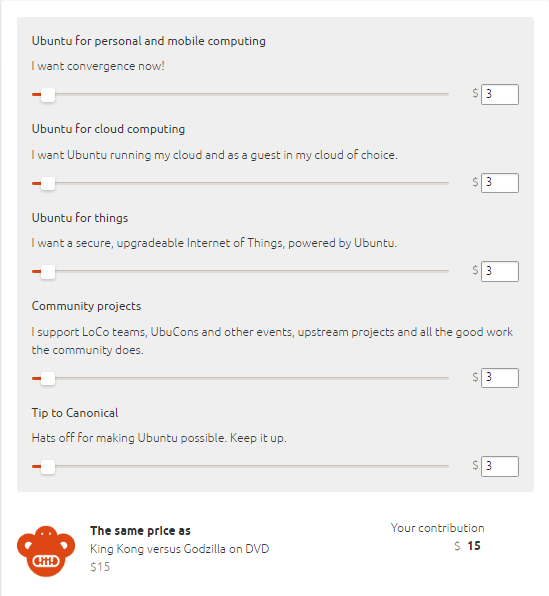Focus the personal and mobile computing amount field
The image size is (549, 596).
pos(500,94)
